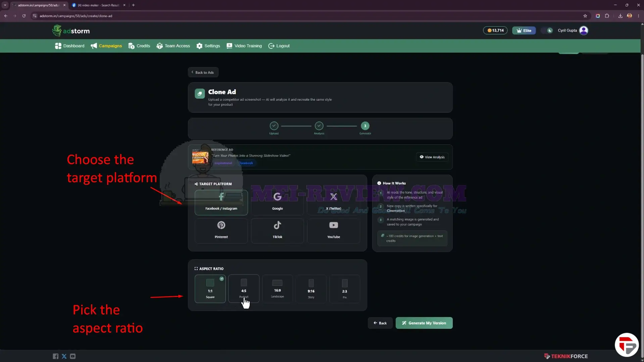Go back with the Back button

click(380, 323)
